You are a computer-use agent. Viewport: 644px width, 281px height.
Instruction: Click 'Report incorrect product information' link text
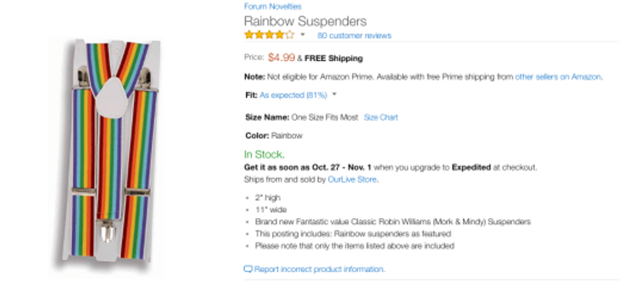319,269
